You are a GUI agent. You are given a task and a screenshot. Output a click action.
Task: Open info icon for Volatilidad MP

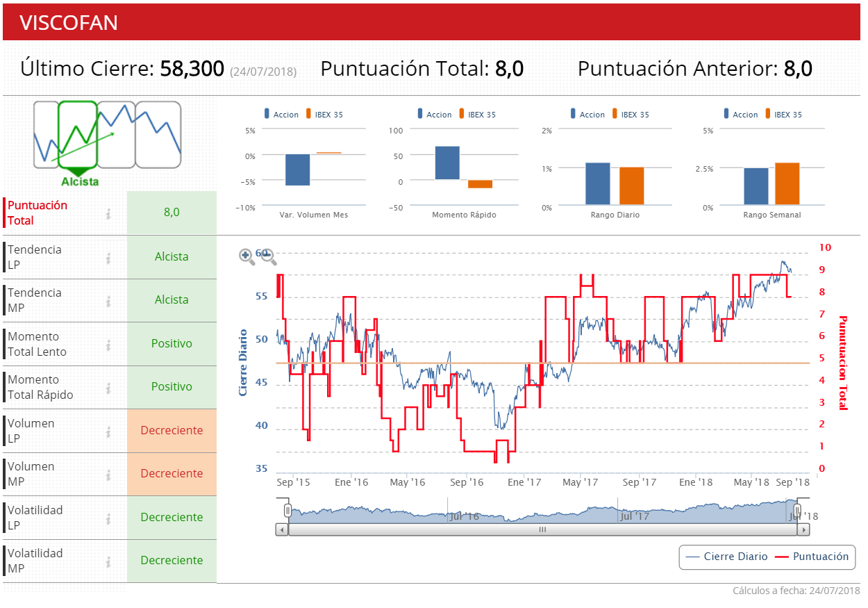pos(108,562)
